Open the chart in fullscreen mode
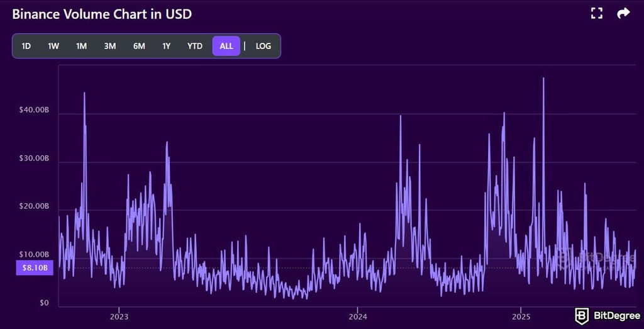 point(596,14)
